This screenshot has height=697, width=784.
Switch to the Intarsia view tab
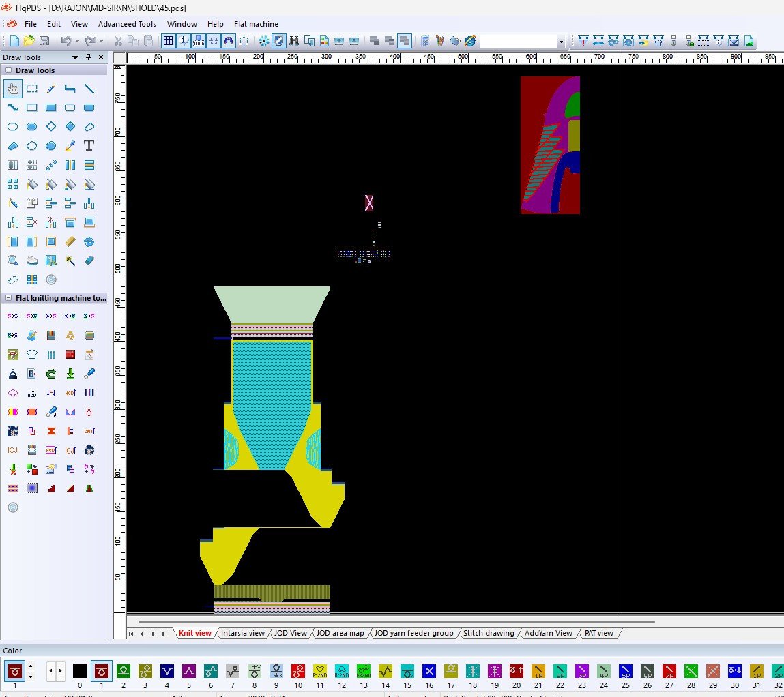click(x=242, y=633)
